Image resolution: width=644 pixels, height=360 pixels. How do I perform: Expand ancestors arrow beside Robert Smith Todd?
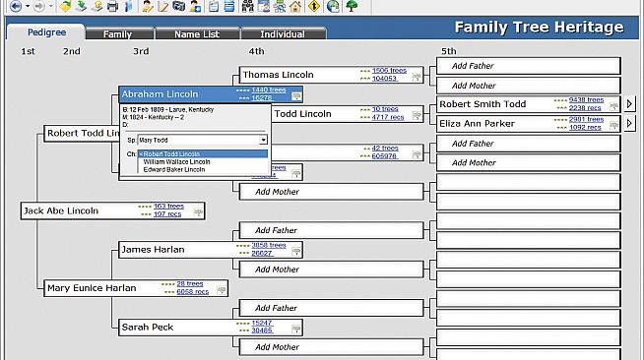pos(629,104)
